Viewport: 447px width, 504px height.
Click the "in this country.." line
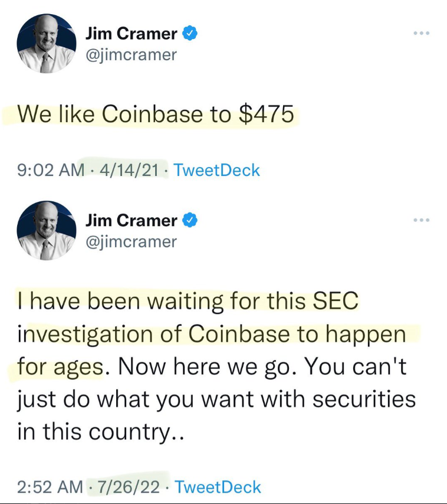coord(100,431)
